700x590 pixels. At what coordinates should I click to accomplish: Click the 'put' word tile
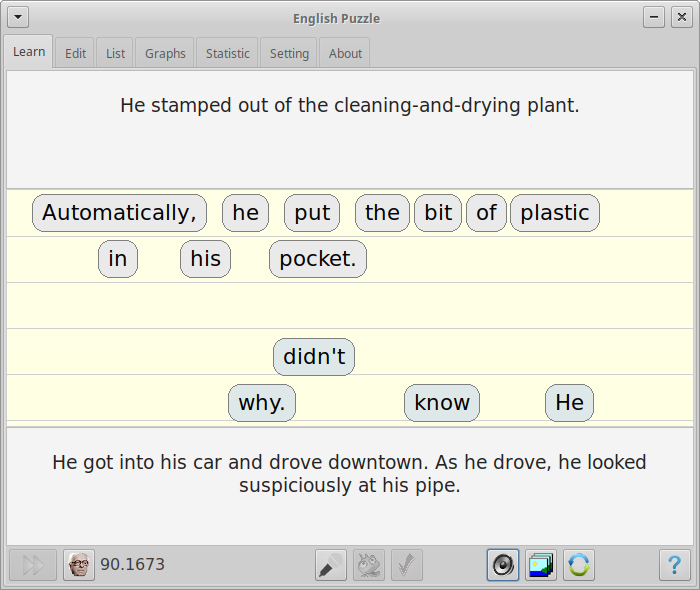[312, 213]
